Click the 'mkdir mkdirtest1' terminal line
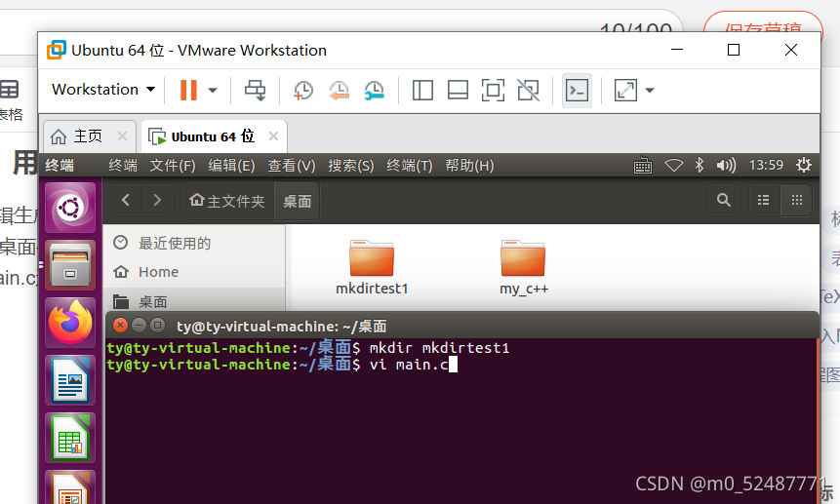The width and height of the screenshot is (840, 504). coord(439,348)
